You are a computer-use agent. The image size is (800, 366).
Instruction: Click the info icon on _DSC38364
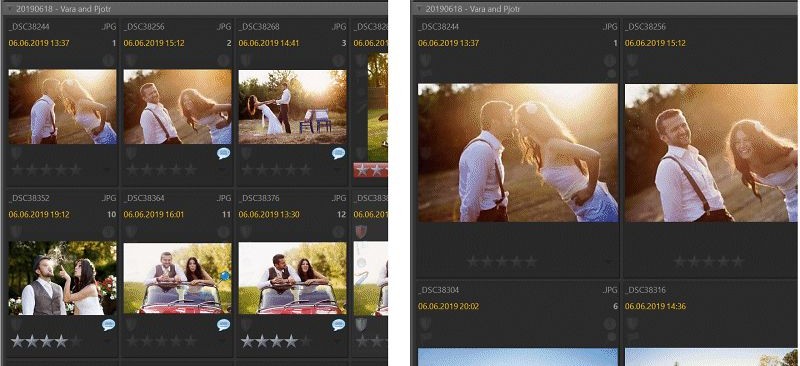(x=224, y=232)
